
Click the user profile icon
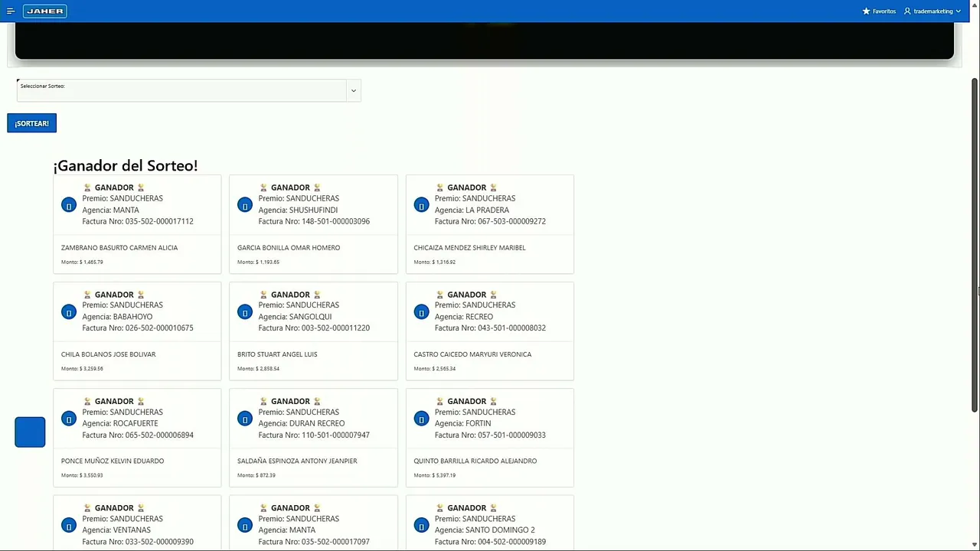[x=907, y=11]
